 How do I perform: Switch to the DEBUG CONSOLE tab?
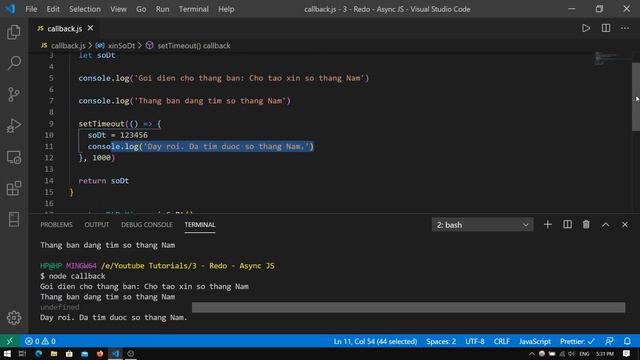[x=147, y=224]
